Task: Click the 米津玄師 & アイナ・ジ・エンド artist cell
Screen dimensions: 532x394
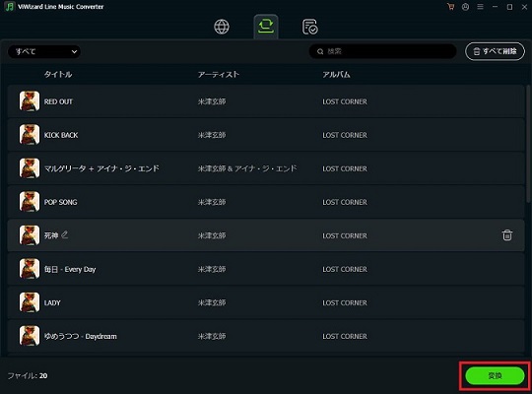Action: 247,168
